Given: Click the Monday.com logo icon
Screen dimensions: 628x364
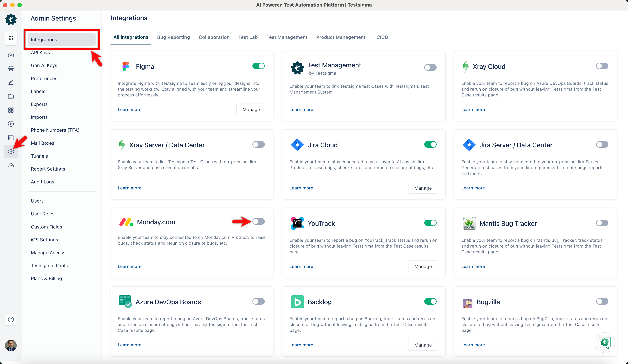Looking at the screenshot, I should pyautogui.click(x=126, y=222).
